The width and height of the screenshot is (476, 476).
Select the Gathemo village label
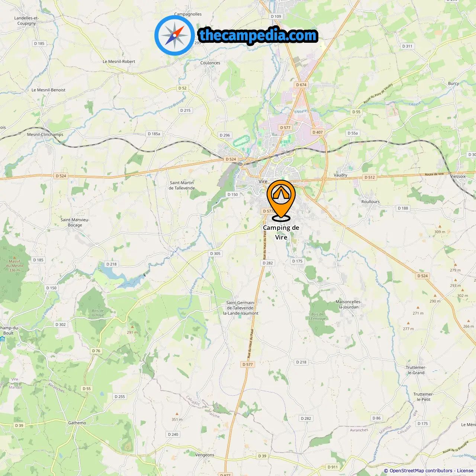pyautogui.click(x=77, y=423)
